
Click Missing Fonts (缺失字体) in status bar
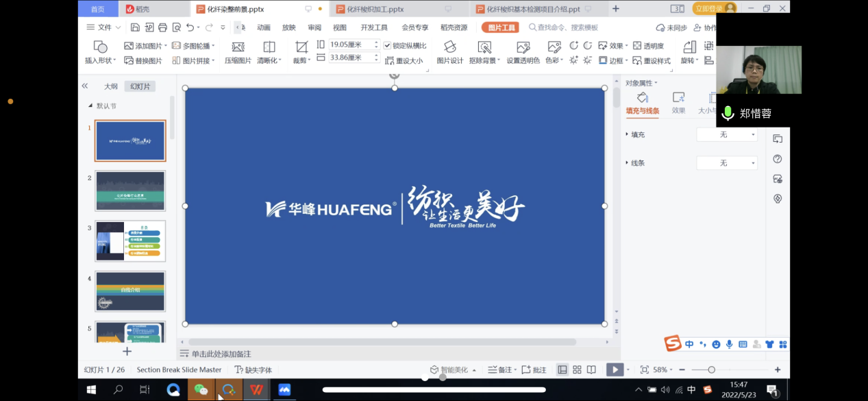click(253, 369)
